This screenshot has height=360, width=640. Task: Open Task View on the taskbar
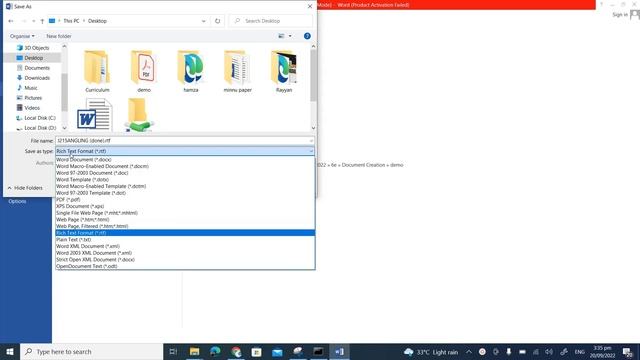pos(173,351)
